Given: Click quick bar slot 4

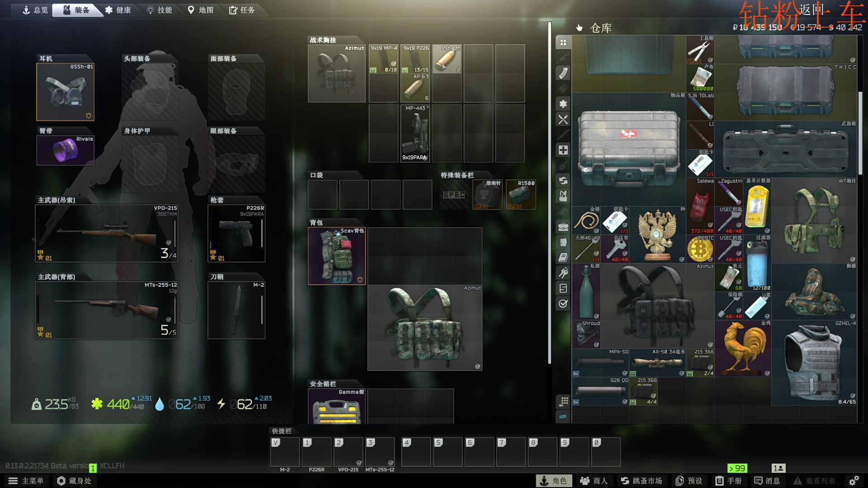Looking at the screenshot, I should pos(416,451).
